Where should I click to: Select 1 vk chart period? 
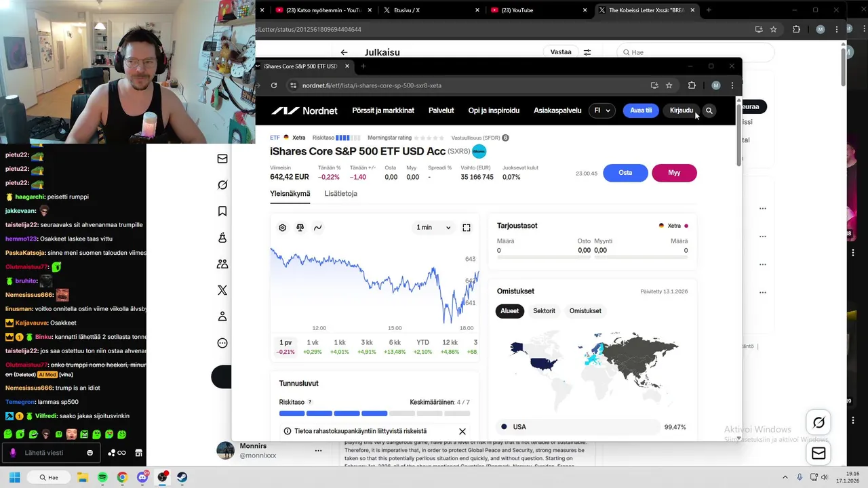coord(313,347)
